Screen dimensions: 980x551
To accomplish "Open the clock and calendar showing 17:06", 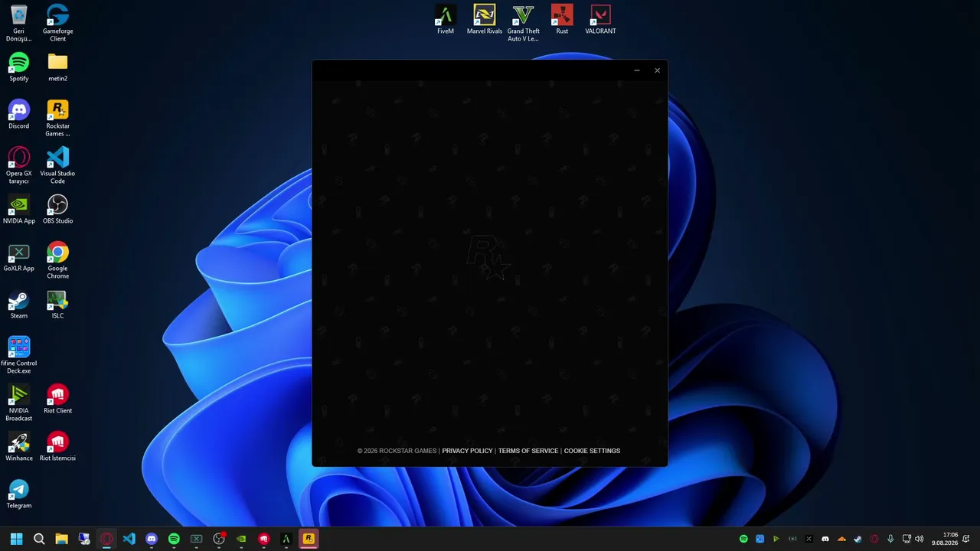I will pyautogui.click(x=945, y=539).
